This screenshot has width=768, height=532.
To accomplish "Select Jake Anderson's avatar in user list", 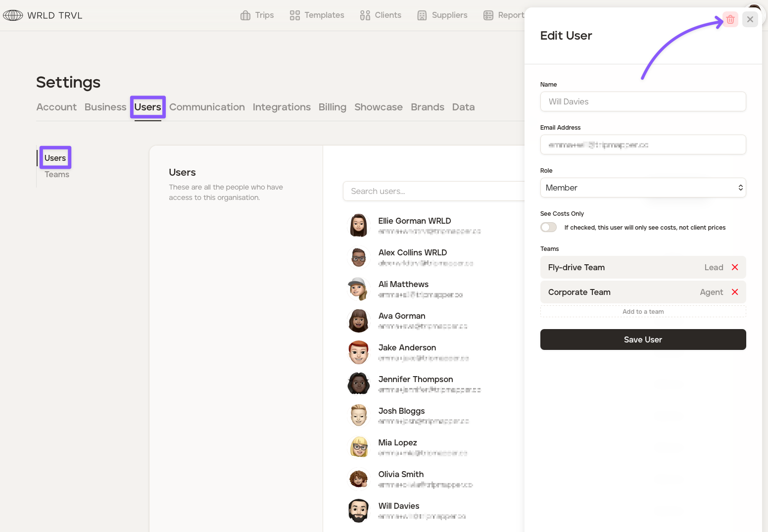I will 359,352.
